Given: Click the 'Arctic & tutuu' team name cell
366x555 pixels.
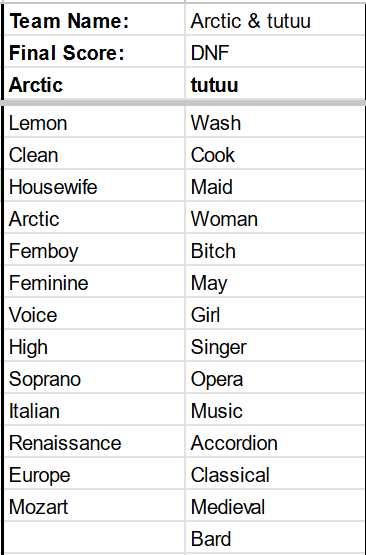Looking at the screenshot, I should [x=275, y=19].
